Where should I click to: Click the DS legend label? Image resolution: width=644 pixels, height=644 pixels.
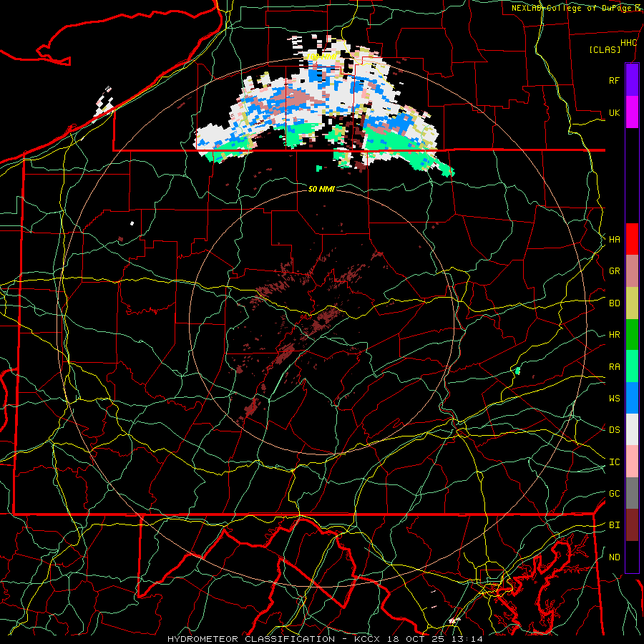point(614,430)
